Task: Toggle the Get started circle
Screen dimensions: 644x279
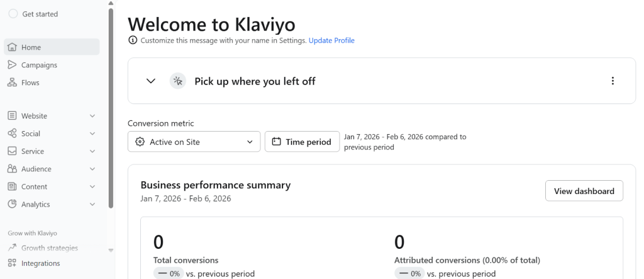Action: pyautogui.click(x=13, y=14)
